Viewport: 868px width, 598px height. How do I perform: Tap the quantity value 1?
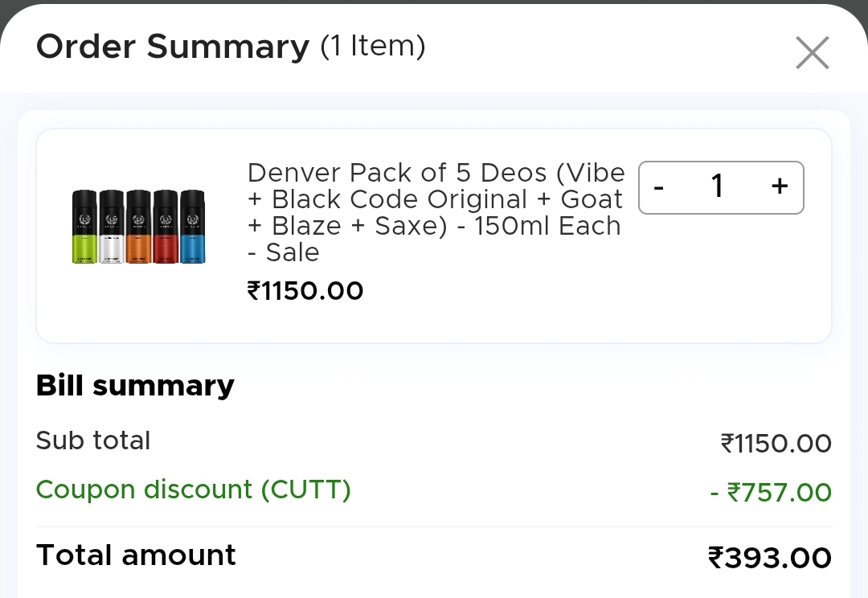718,186
